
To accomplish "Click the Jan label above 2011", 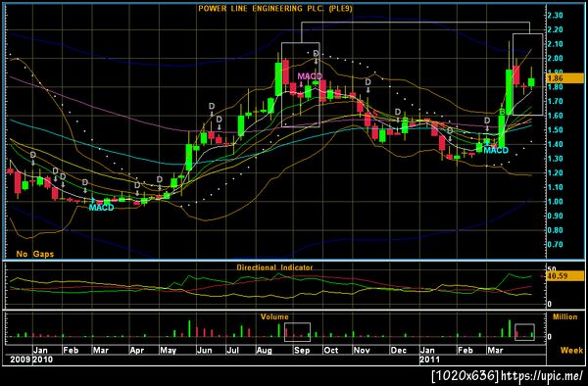I will pyautogui.click(x=427, y=351).
